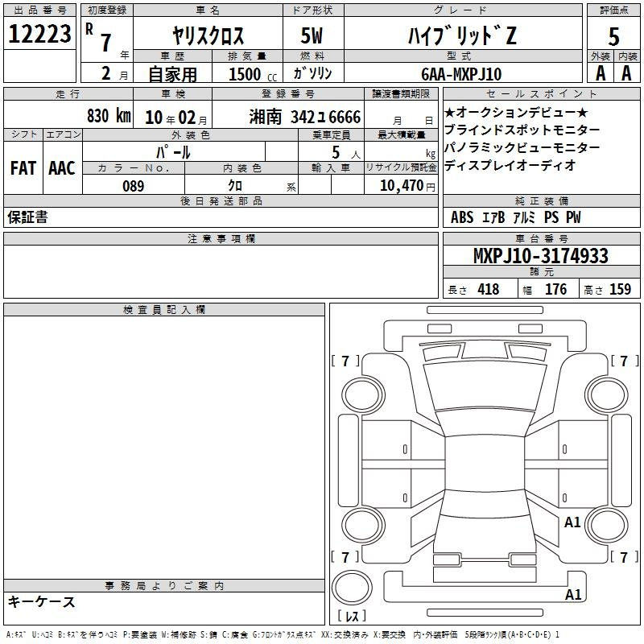Click パノラミックビューモニター sales point

pos(522,147)
